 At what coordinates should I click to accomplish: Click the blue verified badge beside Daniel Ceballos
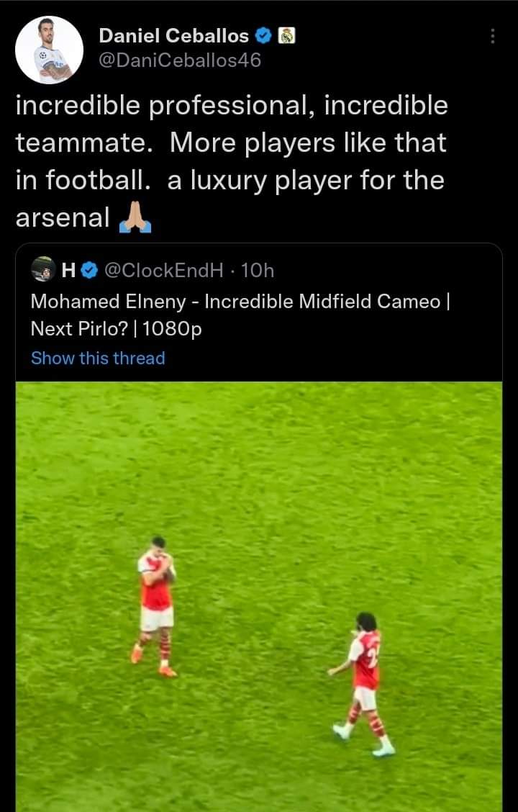coord(263,35)
